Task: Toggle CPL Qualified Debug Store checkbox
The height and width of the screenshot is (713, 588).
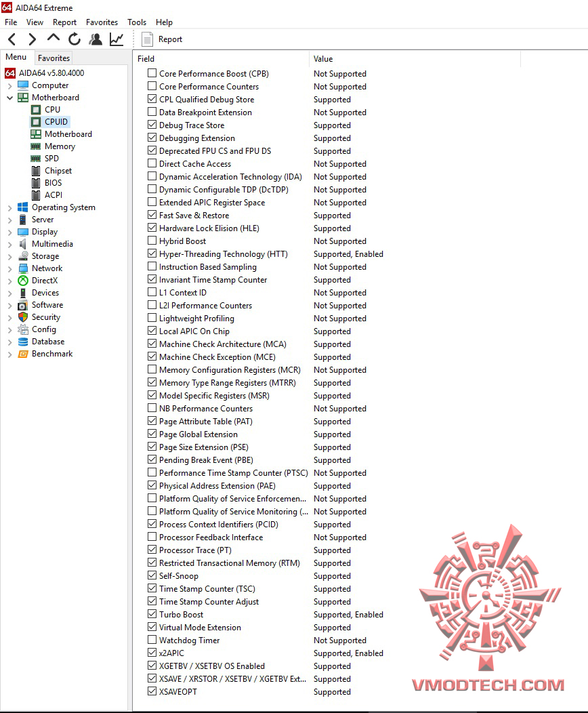Action: pyautogui.click(x=152, y=99)
